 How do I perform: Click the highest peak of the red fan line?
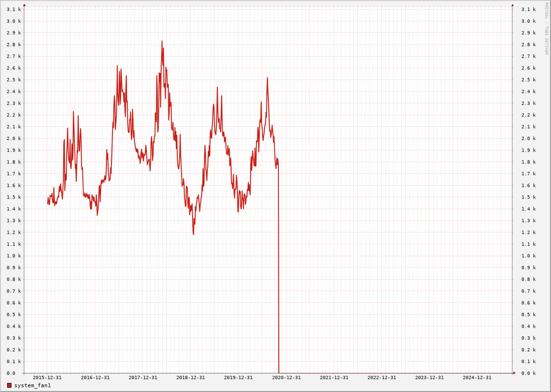point(162,41)
